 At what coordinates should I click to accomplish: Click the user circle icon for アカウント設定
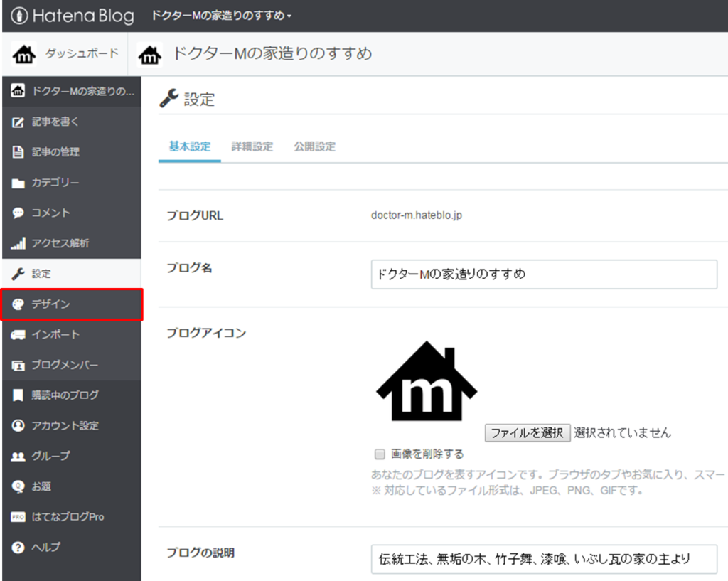[18, 425]
